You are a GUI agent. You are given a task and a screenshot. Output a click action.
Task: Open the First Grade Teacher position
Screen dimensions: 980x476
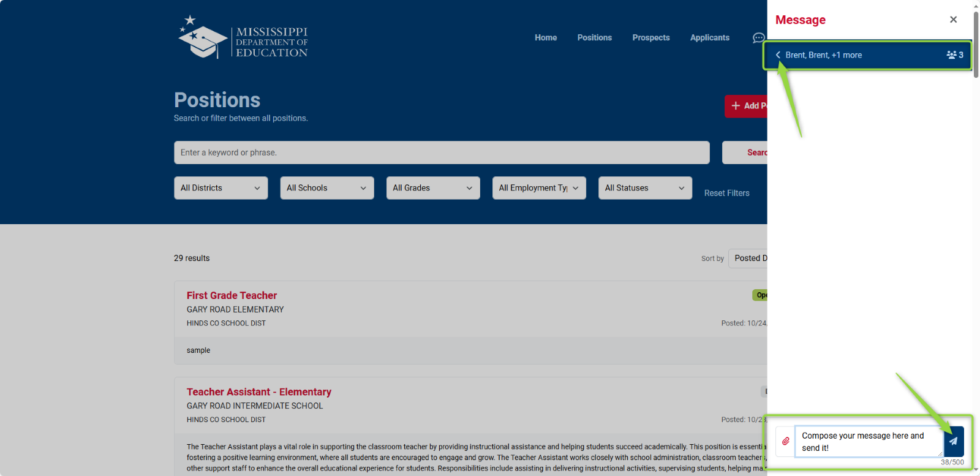[232, 295]
